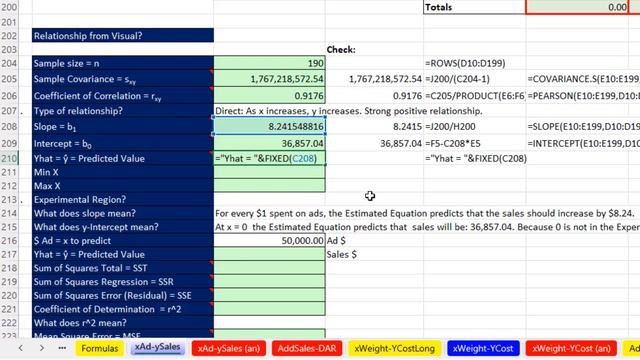Screen dimensions: 640x360
Task: Click the 'What does y-Intercept mean?' label
Action: [96, 227]
